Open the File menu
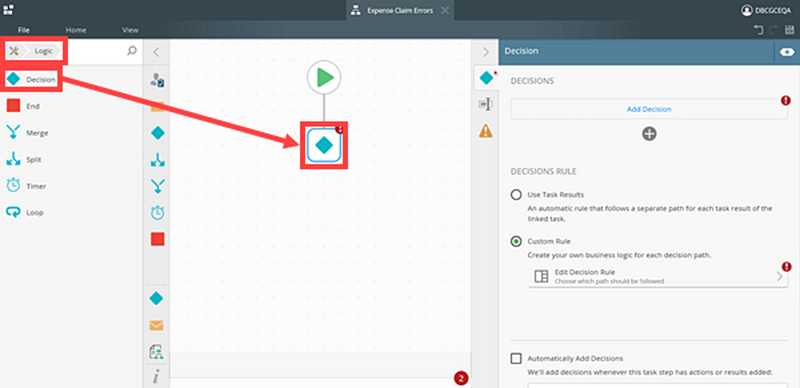800x388 pixels. pyautogui.click(x=23, y=30)
